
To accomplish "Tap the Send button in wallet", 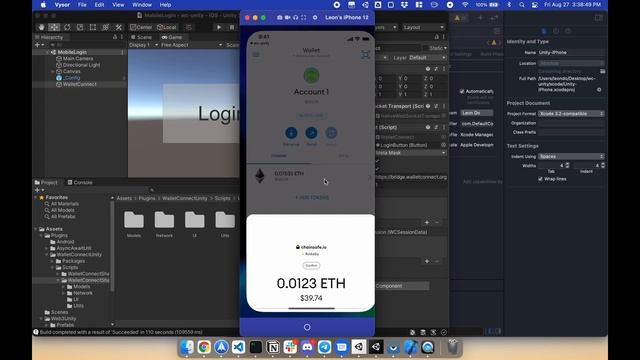I will tap(311, 136).
